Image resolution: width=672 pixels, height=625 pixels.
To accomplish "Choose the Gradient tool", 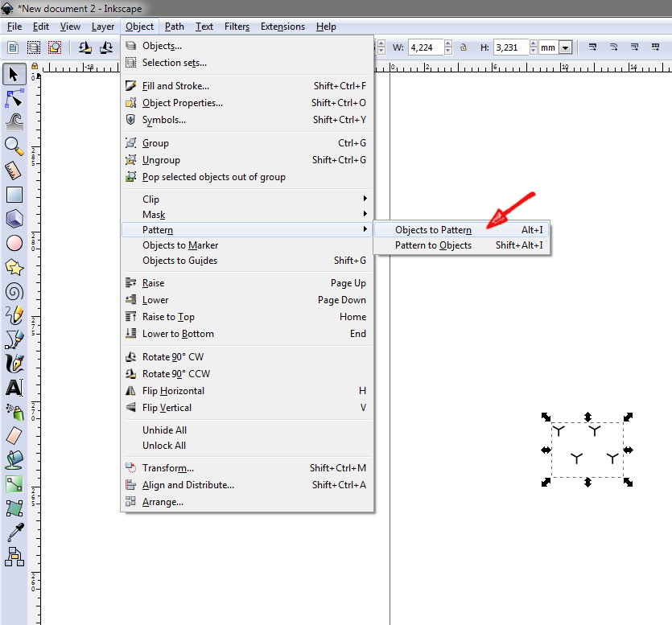I will point(14,484).
